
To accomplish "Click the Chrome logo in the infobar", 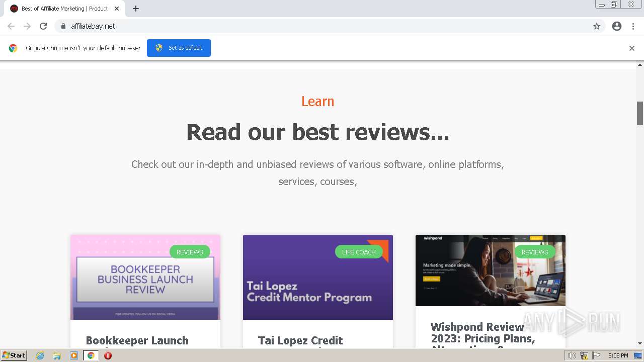I will [13, 48].
